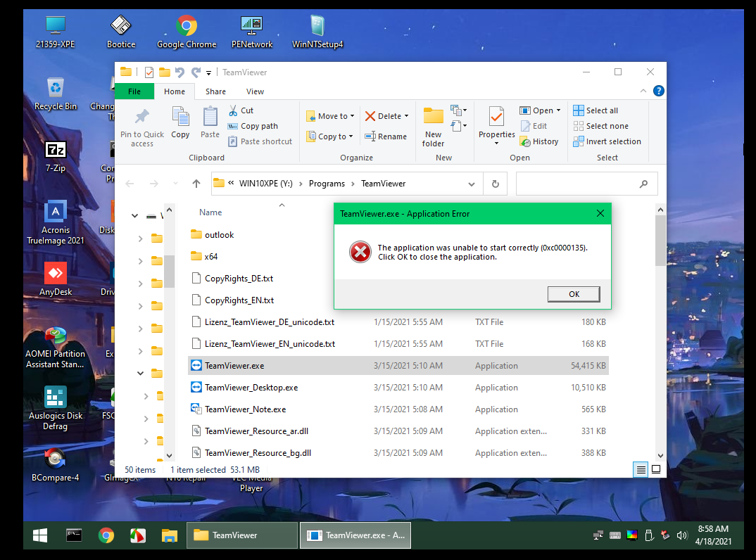Switch to the View ribbon tab

pos(255,91)
